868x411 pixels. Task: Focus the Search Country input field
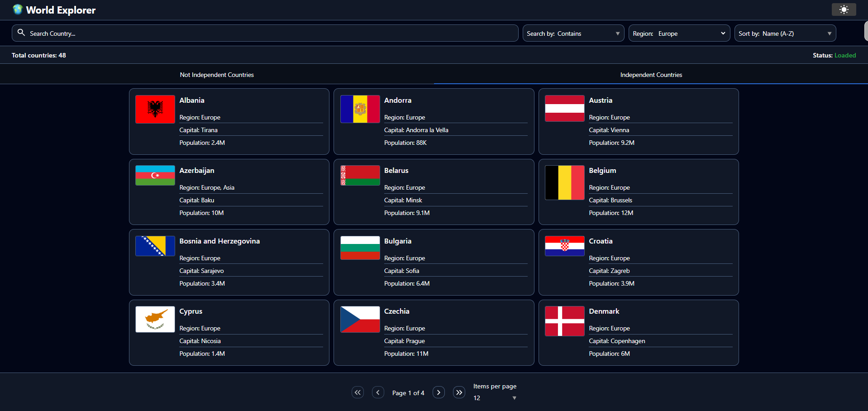(x=272, y=33)
